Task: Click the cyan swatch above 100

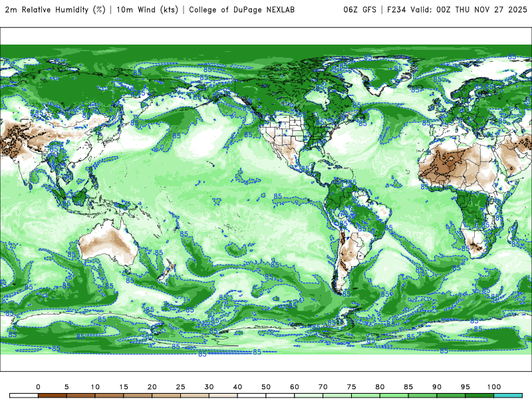Action: tap(508, 396)
